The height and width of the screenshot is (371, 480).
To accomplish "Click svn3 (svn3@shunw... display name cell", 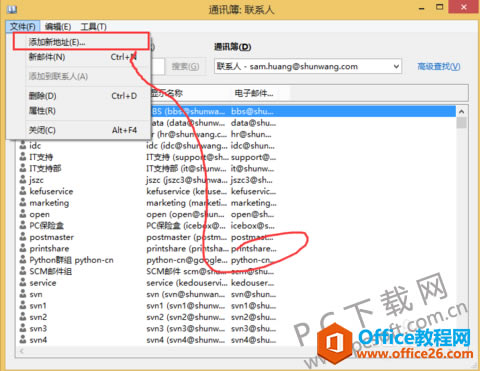I will [186, 329].
